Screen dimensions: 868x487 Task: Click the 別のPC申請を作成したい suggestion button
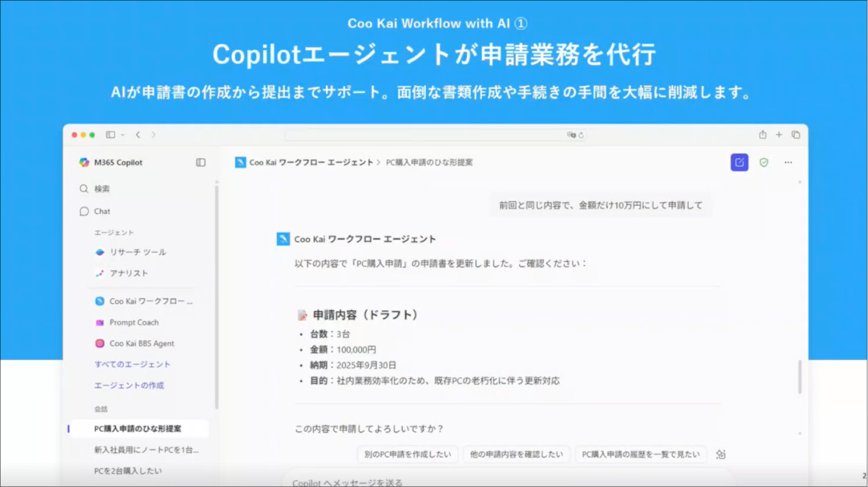point(406,454)
